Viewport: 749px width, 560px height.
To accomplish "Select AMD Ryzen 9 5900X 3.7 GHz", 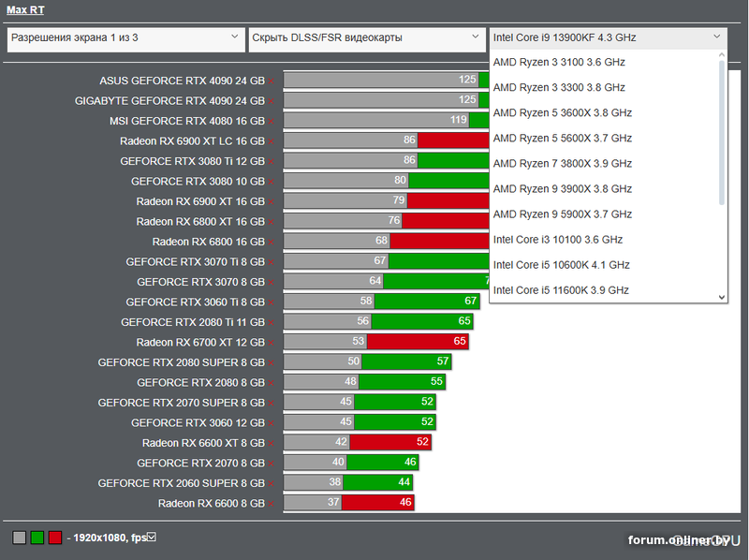I will click(604, 214).
